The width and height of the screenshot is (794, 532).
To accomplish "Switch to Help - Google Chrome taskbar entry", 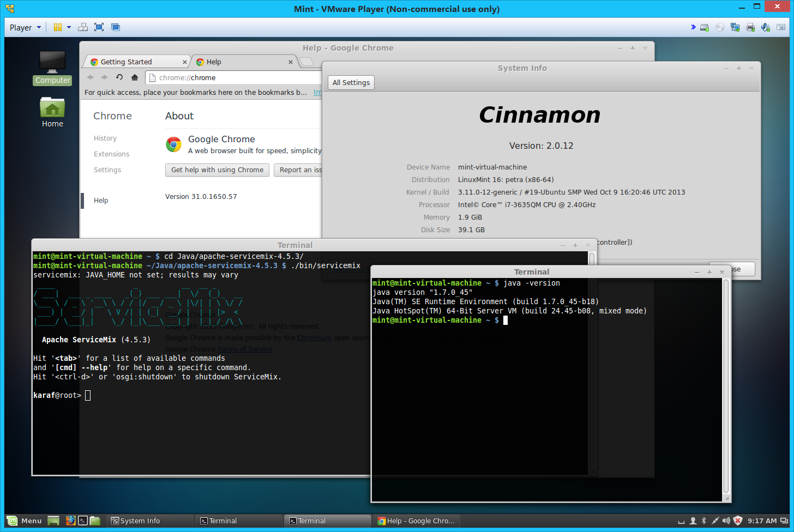I will pyautogui.click(x=417, y=521).
